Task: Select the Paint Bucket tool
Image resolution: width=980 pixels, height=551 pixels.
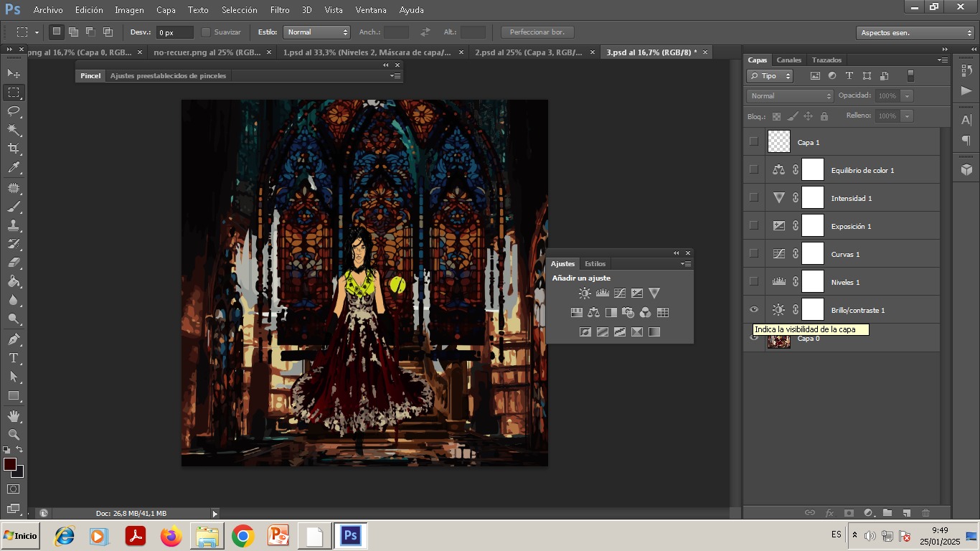Action: 14,281
